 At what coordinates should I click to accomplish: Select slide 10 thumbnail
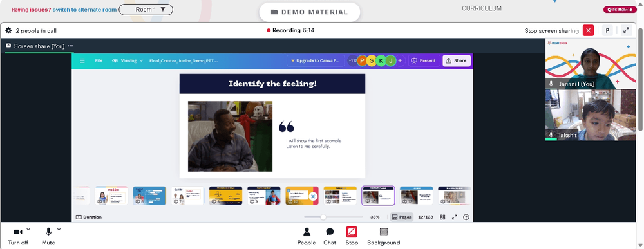click(302, 196)
